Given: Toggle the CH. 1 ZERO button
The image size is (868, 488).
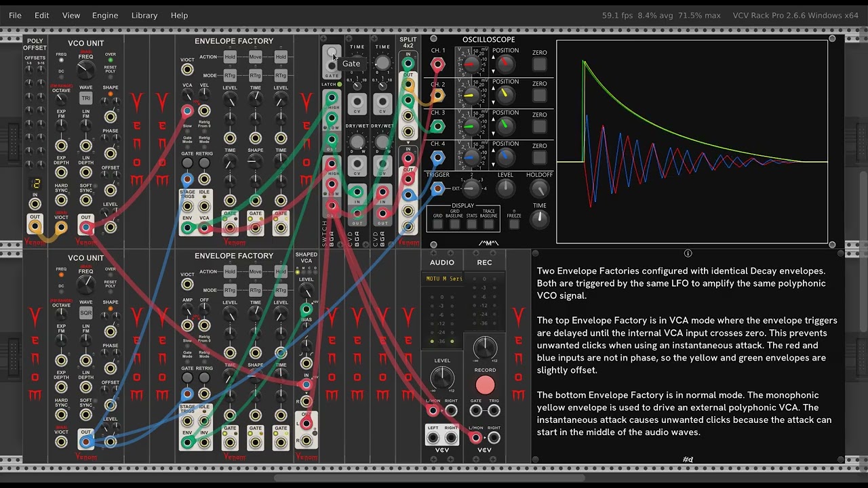Looking at the screenshot, I should coord(540,65).
